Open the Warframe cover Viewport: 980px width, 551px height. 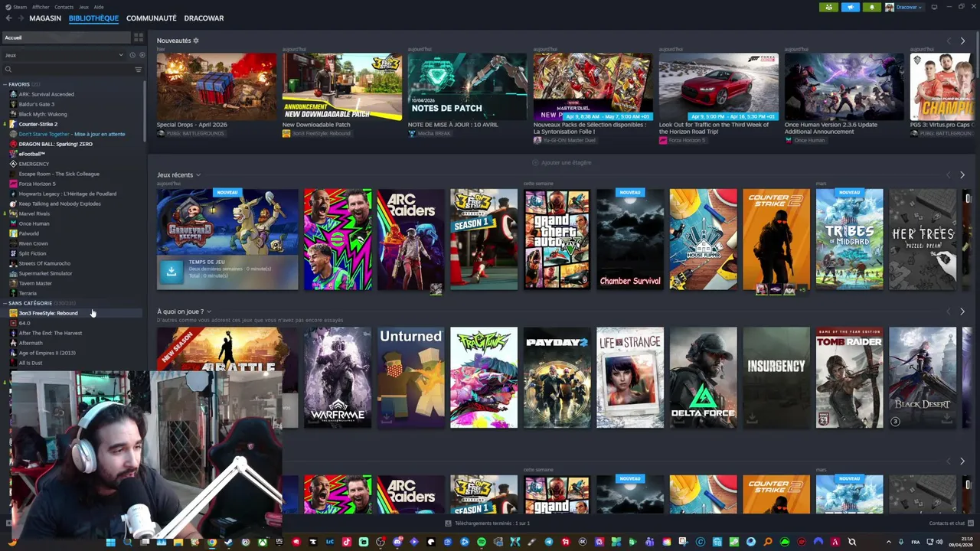pos(338,378)
